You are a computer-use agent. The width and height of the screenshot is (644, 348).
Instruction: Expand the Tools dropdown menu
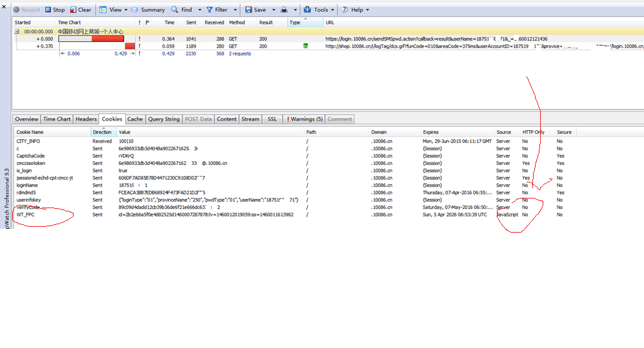click(319, 10)
